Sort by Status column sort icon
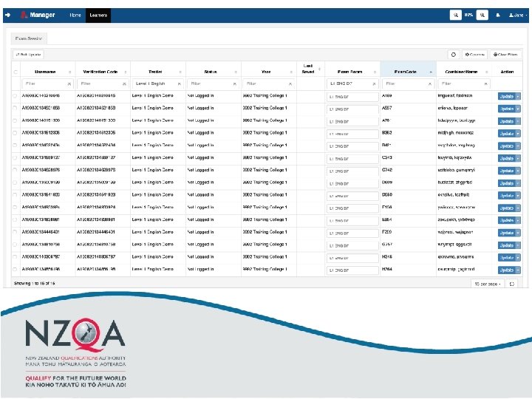This screenshot has height=399, width=532. coord(236,72)
